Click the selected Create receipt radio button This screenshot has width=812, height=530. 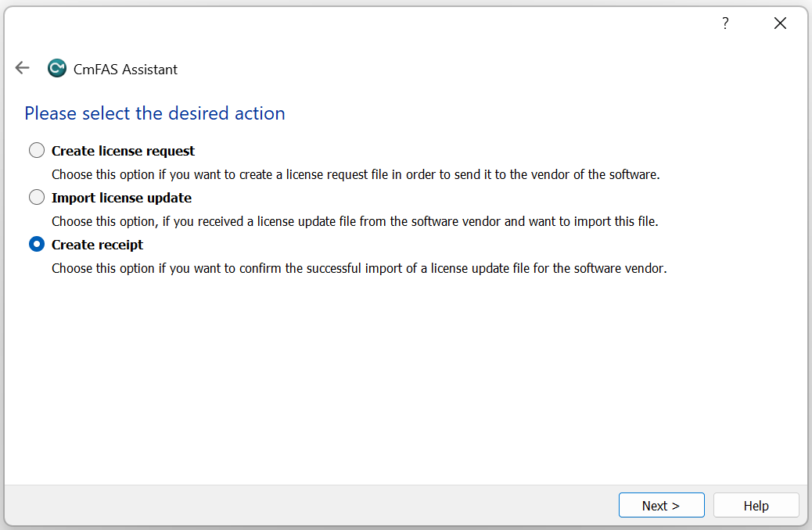point(37,245)
